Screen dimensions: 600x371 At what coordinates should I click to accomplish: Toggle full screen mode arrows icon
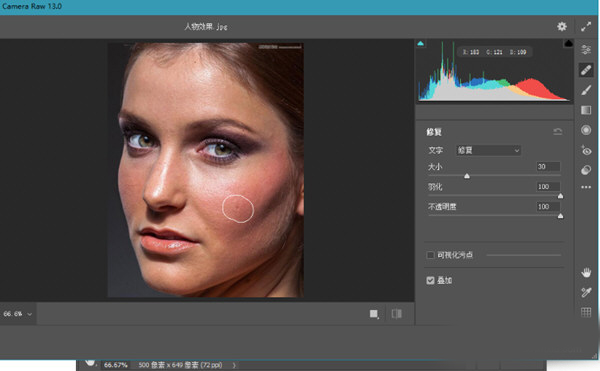click(586, 26)
